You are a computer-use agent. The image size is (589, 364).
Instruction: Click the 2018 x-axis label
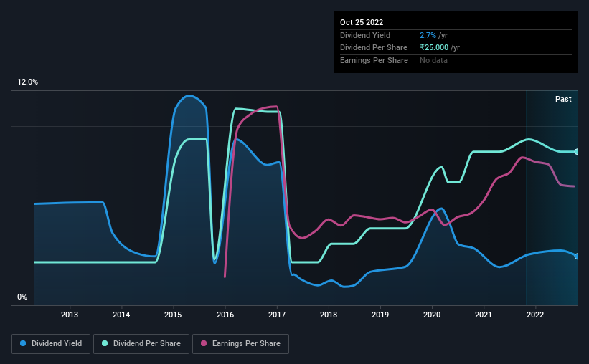(x=329, y=315)
